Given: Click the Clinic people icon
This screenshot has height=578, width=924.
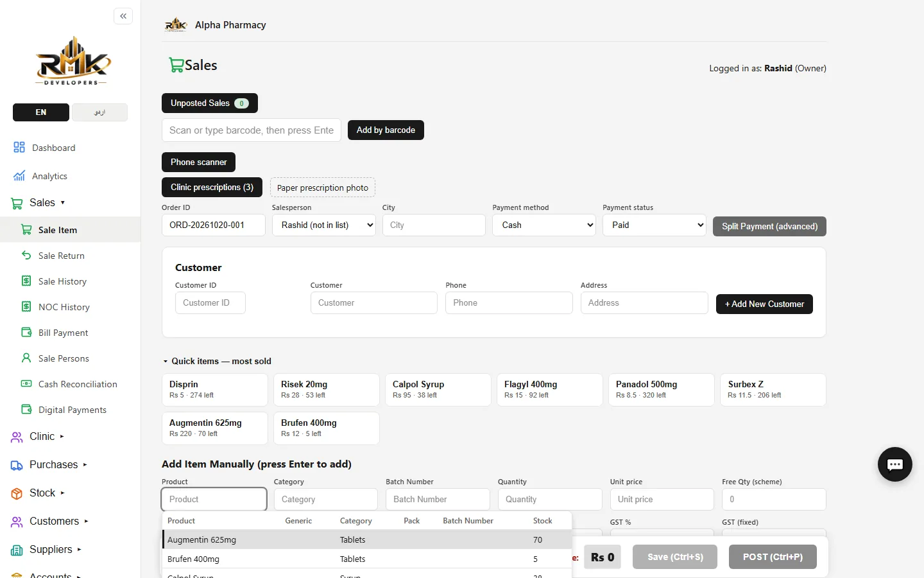Looking at the screenshot, I should coord(17,437).
